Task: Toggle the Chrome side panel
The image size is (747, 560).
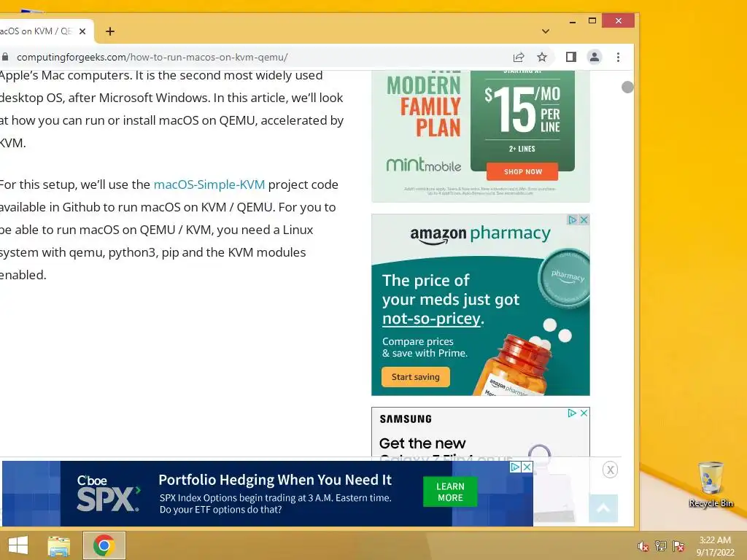Action: (570, 57)
